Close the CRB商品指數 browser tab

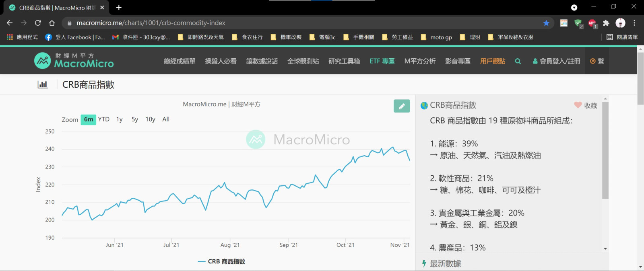[x=102, y=8]
